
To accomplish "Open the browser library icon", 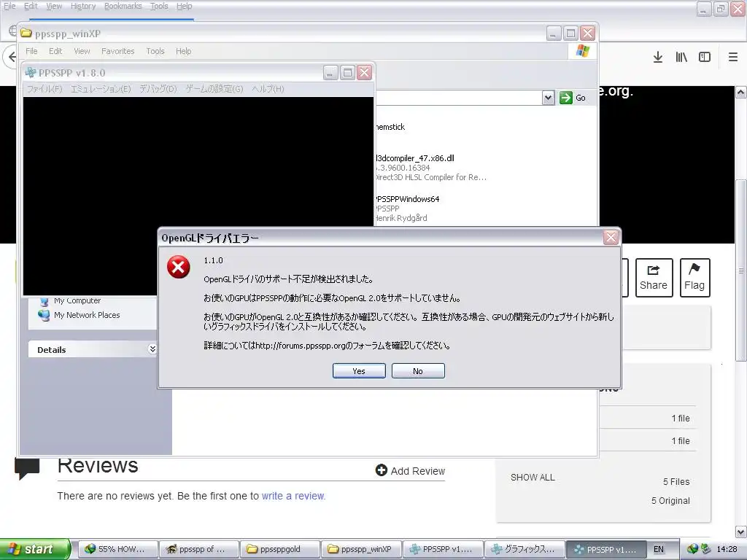I will tap(681, 57).
